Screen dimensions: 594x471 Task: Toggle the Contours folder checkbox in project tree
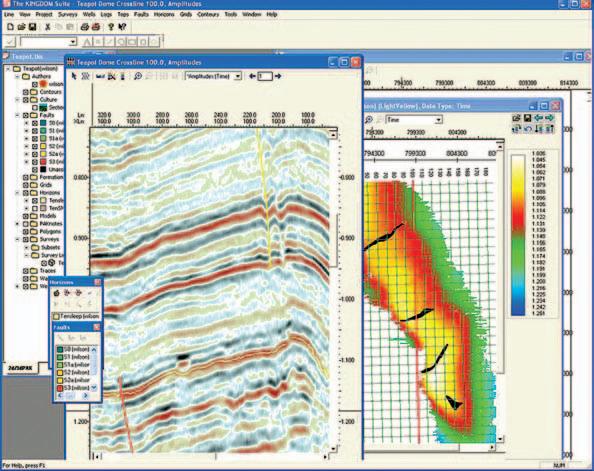(x=26, y=92)
